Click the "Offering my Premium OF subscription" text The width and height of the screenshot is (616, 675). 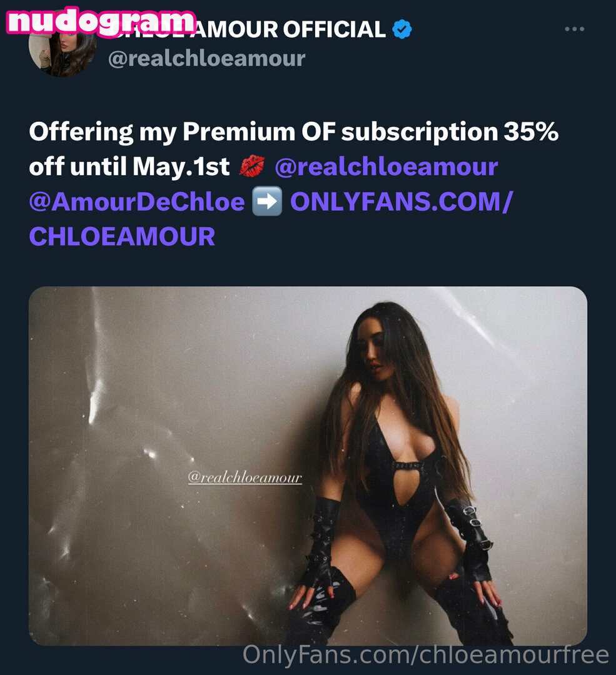click(x=264, y=132)
